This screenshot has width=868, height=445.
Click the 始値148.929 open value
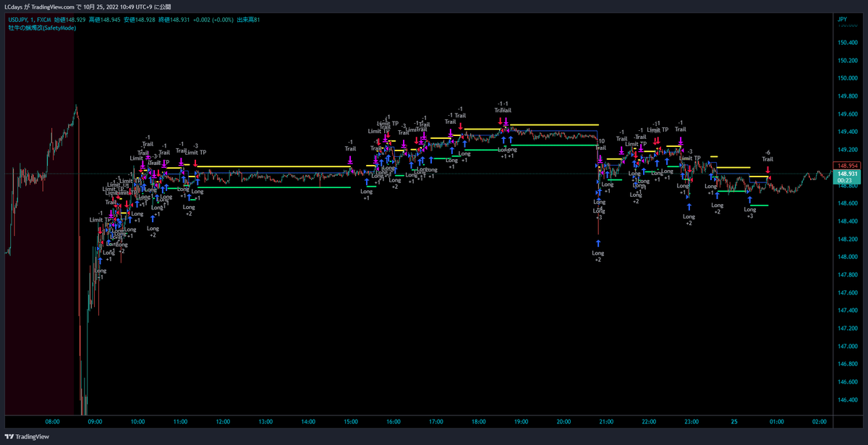click(69, 18)
